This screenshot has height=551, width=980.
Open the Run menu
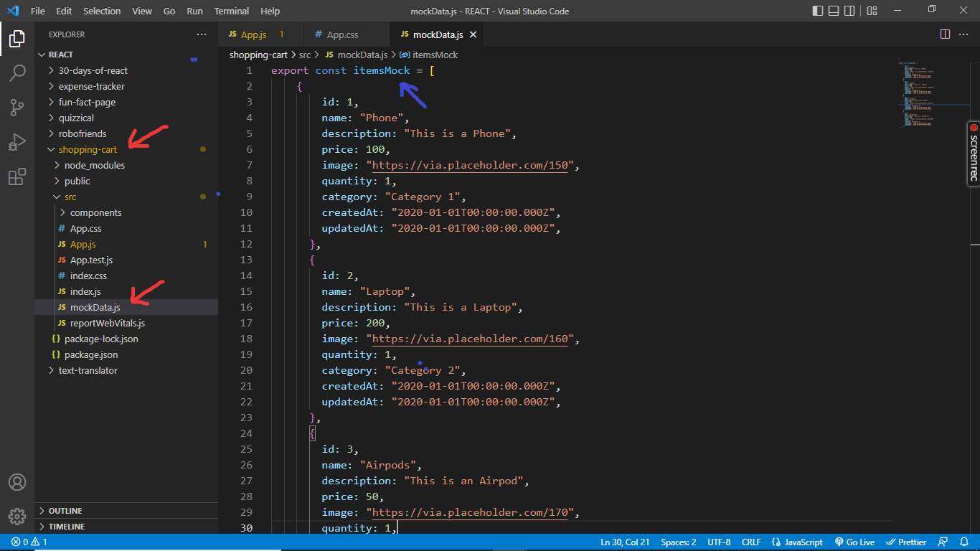194,11
